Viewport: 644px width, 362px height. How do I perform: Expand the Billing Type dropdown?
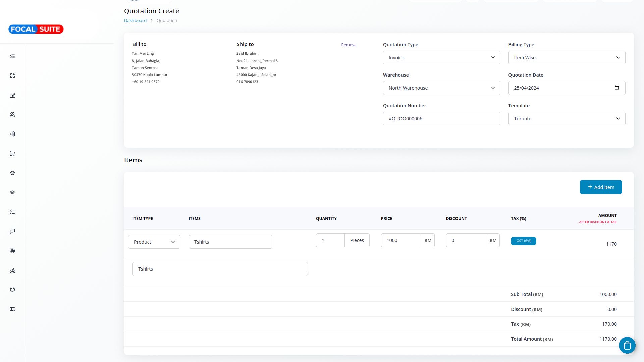point(567,58)
